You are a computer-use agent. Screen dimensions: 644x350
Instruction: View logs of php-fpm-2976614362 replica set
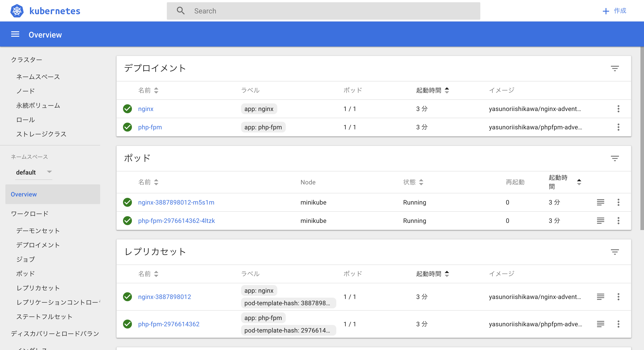[600, 324]
